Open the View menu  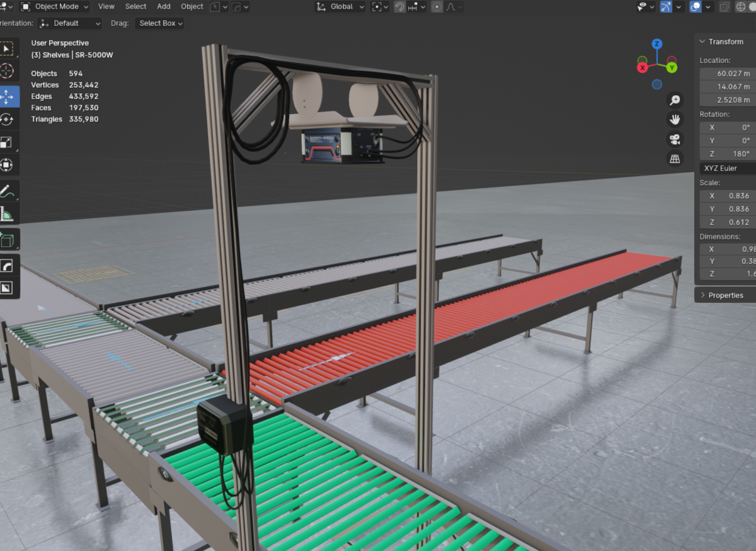click(x=106, y=7)
